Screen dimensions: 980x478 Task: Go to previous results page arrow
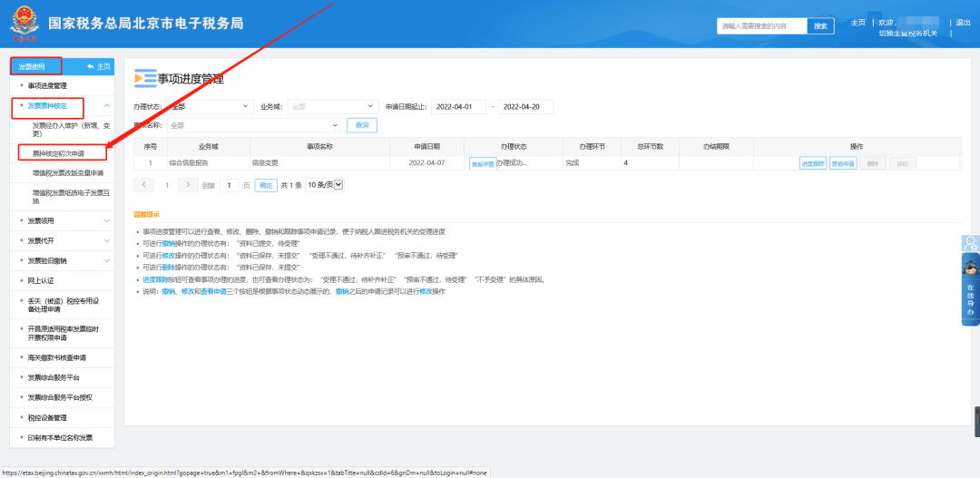pyautogui.click(x=143, y=185)
